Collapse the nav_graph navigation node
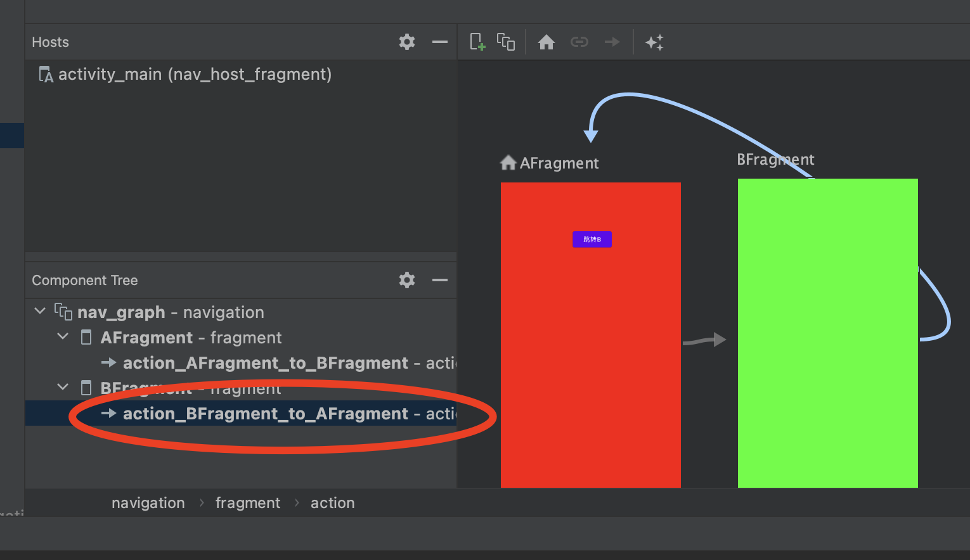 (x=40, y=311)
